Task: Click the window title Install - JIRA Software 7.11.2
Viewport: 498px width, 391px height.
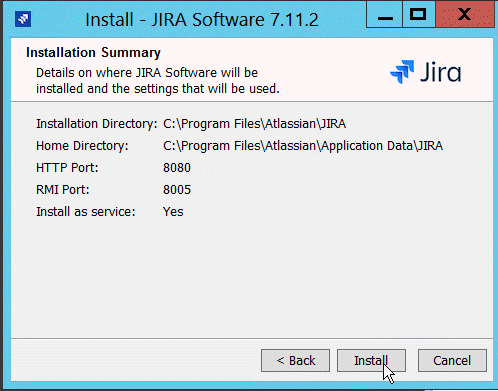Action: pos(202,19)
